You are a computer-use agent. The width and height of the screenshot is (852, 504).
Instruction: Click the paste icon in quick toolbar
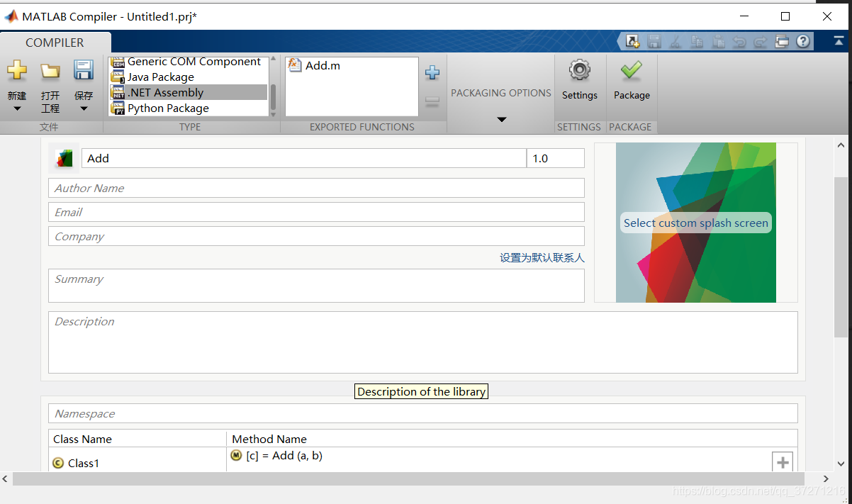point(718,42)
